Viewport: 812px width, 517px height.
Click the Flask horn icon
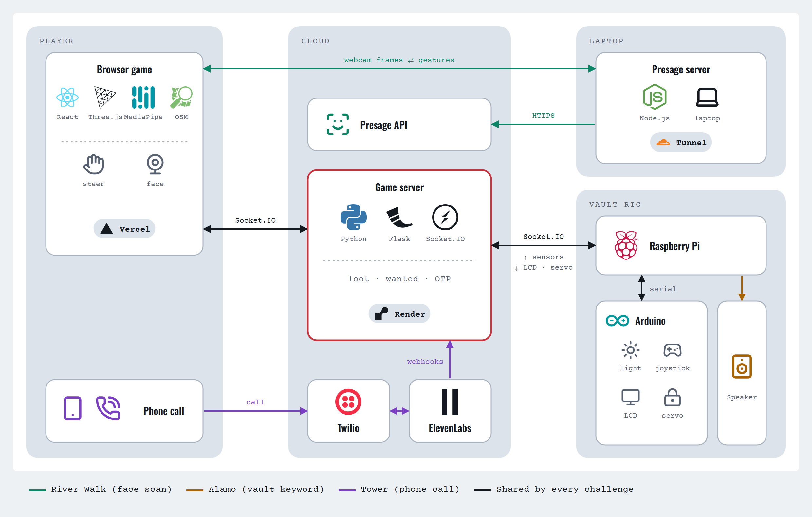tap(399, 217)
